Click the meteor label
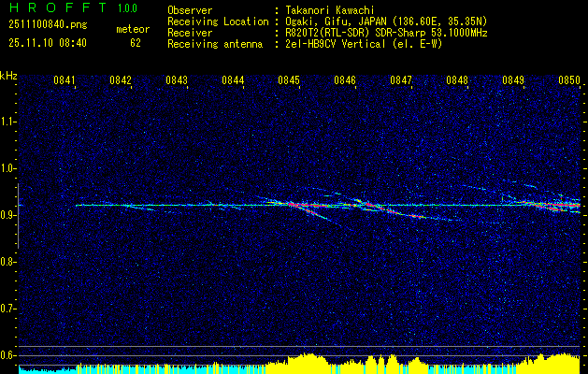 [x=133, y=29]
